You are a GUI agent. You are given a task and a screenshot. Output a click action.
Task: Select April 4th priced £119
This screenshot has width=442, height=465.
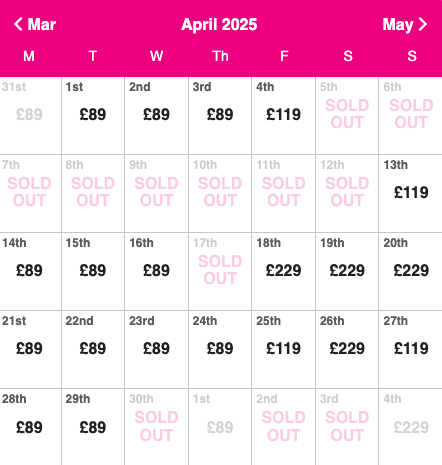(283, 116)
